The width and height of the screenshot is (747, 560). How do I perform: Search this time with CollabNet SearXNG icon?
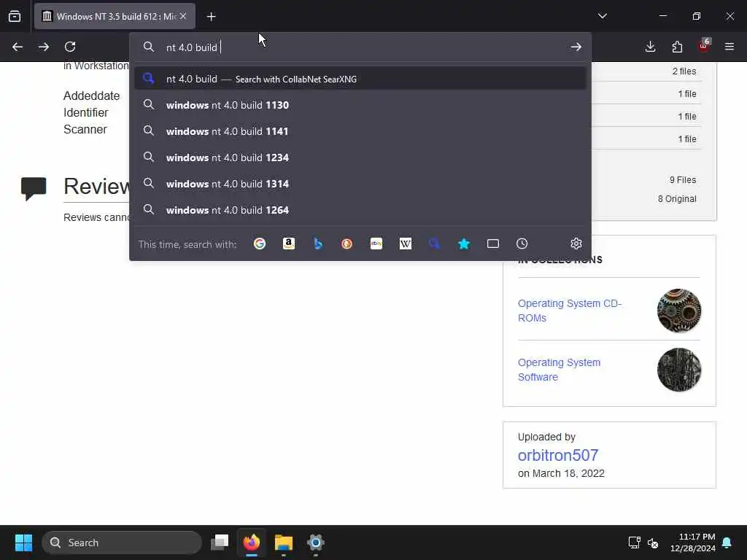pos(435,244)
